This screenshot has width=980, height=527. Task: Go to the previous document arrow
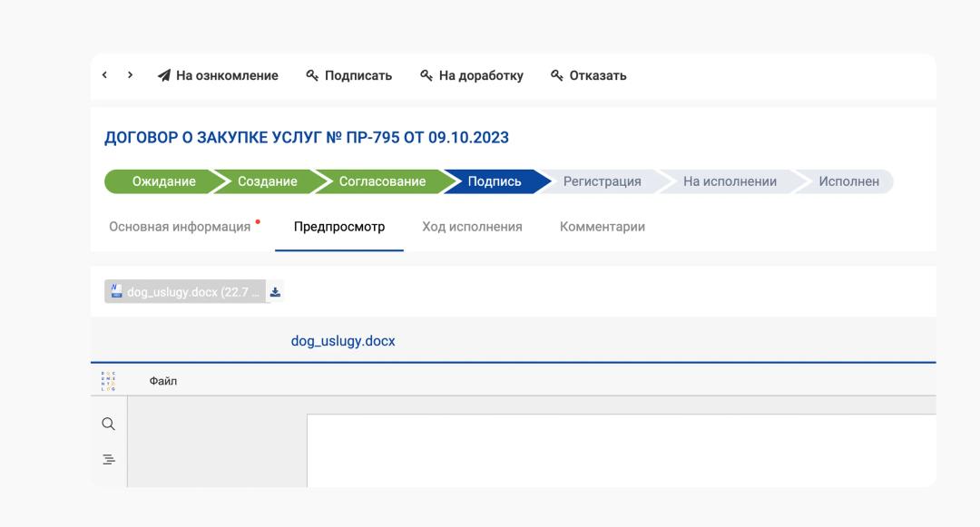click(x=105, y=75)
